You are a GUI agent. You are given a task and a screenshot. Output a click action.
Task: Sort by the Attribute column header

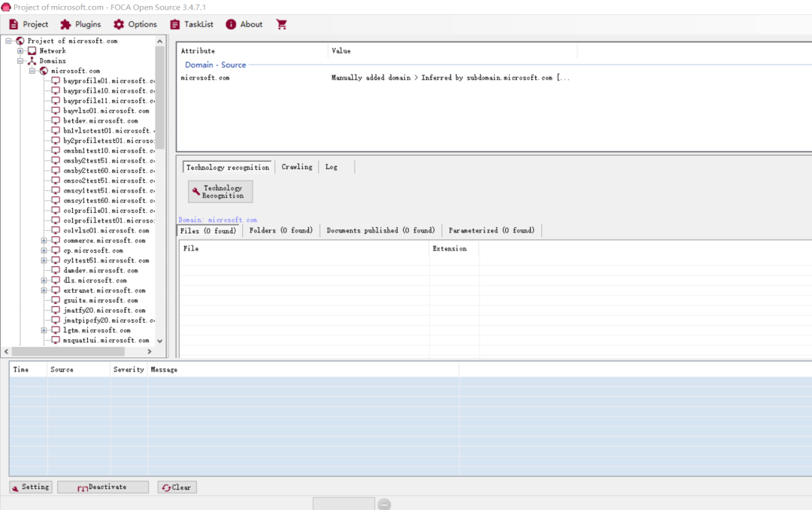pos(253,51)
